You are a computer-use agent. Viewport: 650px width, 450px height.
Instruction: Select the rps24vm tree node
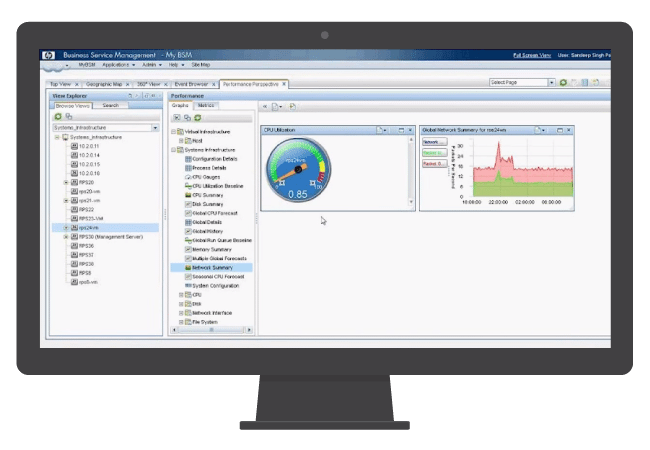[105, 227]
